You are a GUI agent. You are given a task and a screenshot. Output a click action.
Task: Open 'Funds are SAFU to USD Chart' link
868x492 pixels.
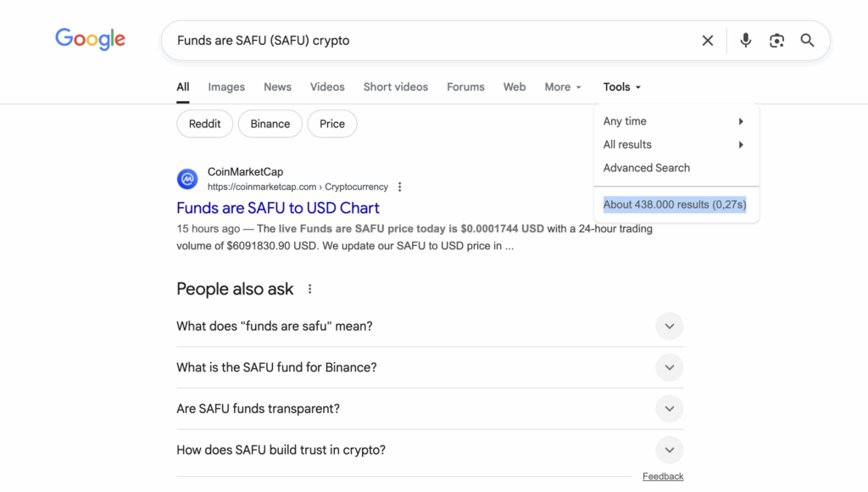(x=278, y=208)
